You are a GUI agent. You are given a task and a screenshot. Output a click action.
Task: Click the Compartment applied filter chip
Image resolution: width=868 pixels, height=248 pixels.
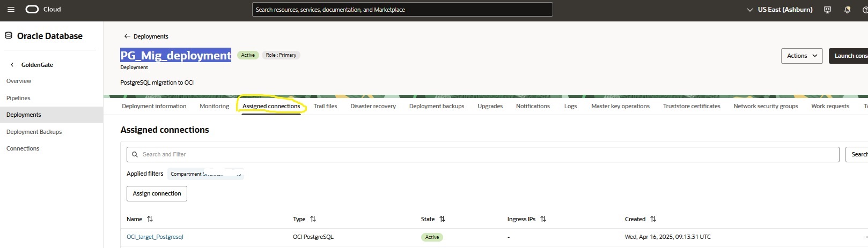pos(206,174)
